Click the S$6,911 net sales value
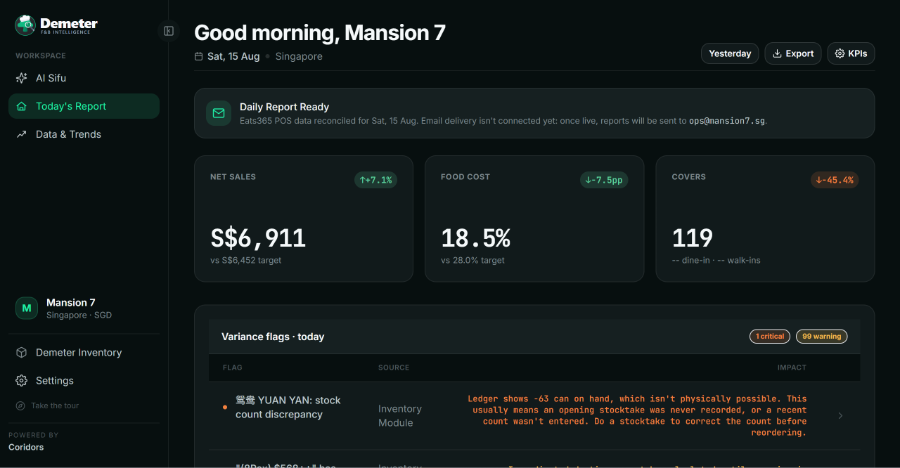Viewport: 900px width, 468px height. click(258, 238)
